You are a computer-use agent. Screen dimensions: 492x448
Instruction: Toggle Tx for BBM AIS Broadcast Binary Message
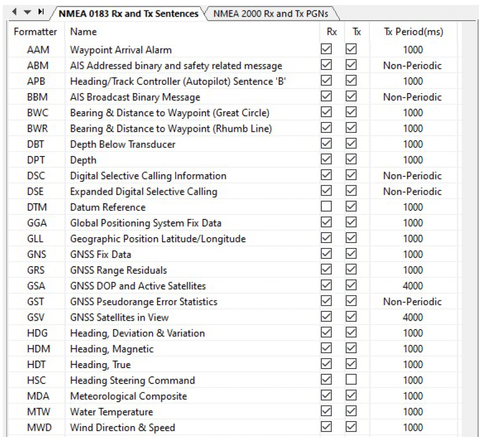[x=351, y=96]
